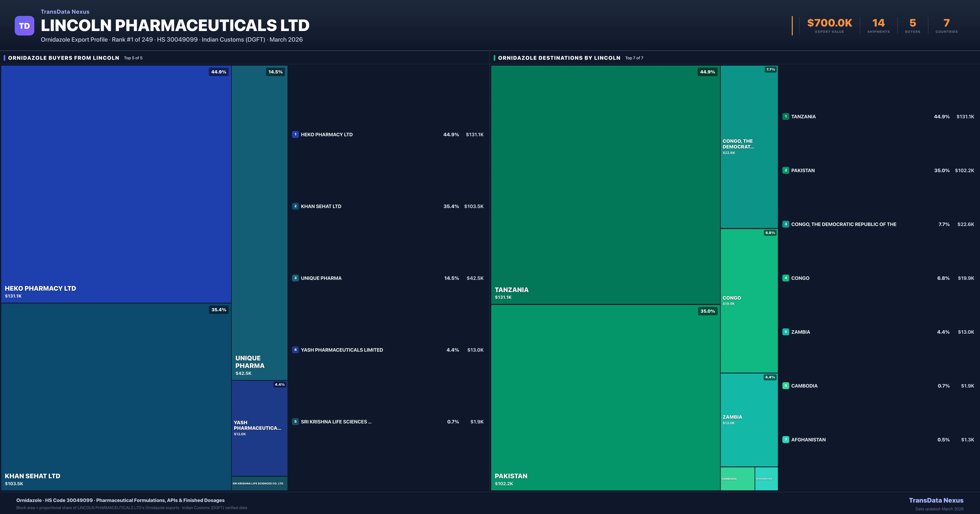Click rank badge 2 beside KHAN SEHAT LTD
The image size is (980, 514).
point(295,206)
